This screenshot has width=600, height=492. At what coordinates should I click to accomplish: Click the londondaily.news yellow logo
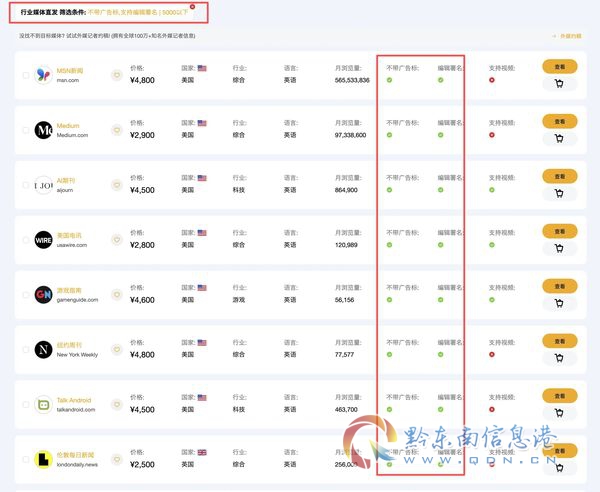pos(43,459)
